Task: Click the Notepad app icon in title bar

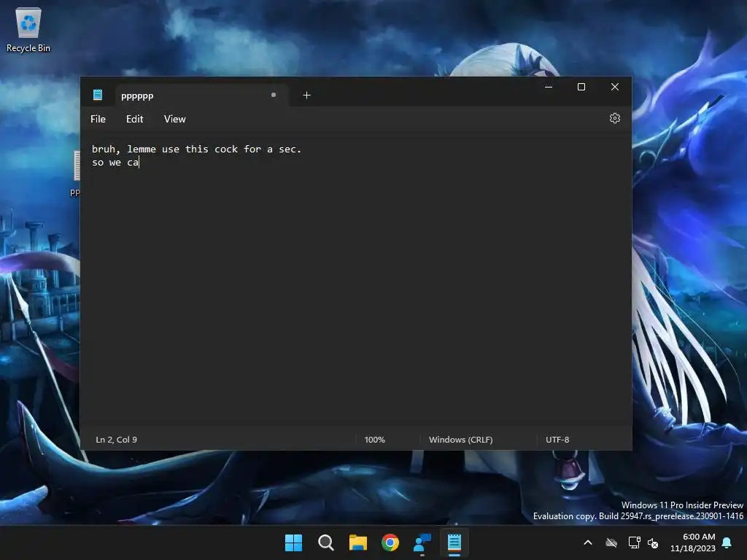Action: click(x=98, y=95)
